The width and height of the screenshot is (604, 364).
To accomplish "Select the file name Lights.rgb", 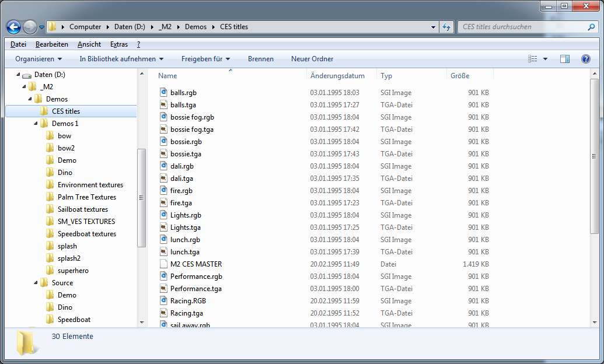I will pos(186,215).
